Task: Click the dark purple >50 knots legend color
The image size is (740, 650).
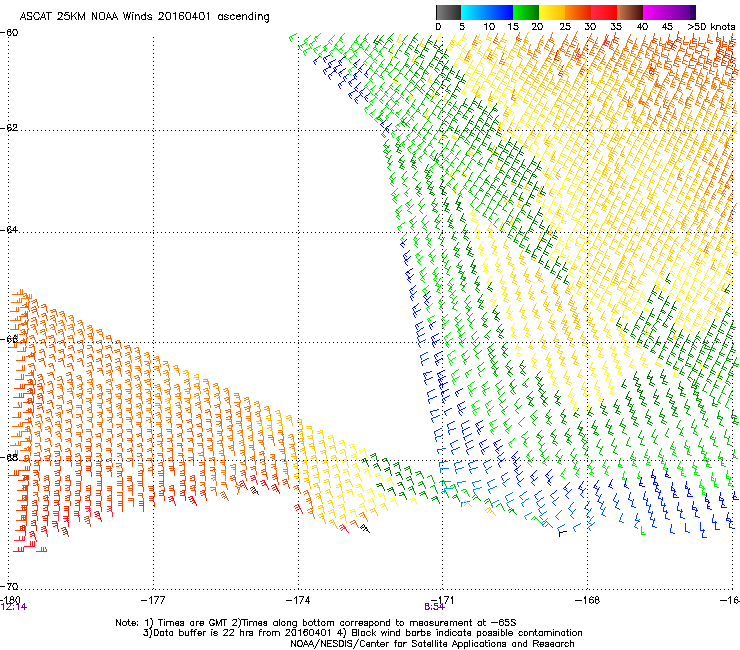Action: [692, 12]
